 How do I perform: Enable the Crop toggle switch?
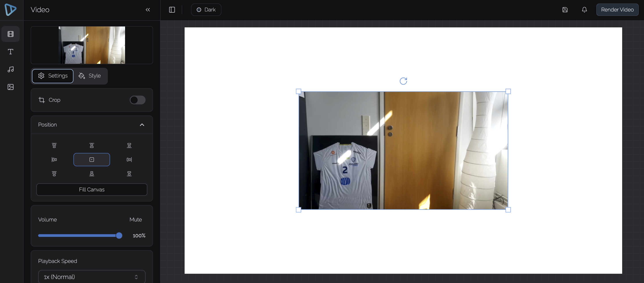[137, 100]
